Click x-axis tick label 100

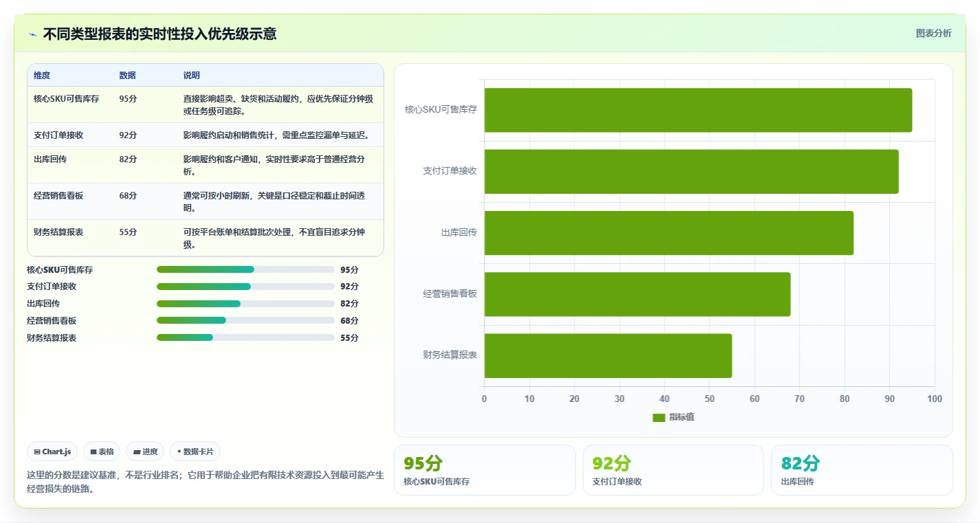tap(935, 399)
